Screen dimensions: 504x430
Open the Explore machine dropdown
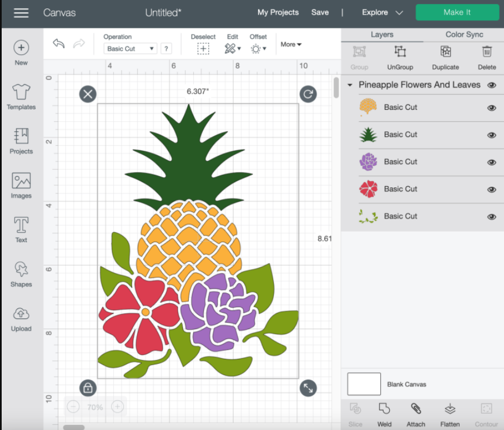point(382,12)
